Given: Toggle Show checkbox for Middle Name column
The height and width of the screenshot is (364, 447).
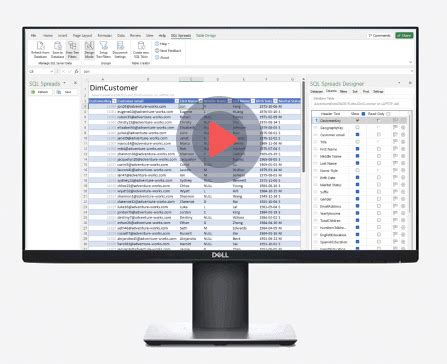Looking at the screenshot, I should tap(357, 156).
